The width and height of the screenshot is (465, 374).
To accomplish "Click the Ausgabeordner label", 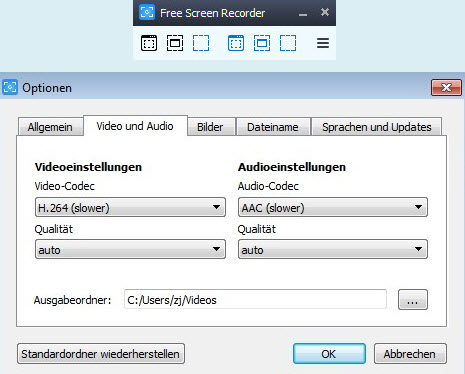I will pos(72,300).
